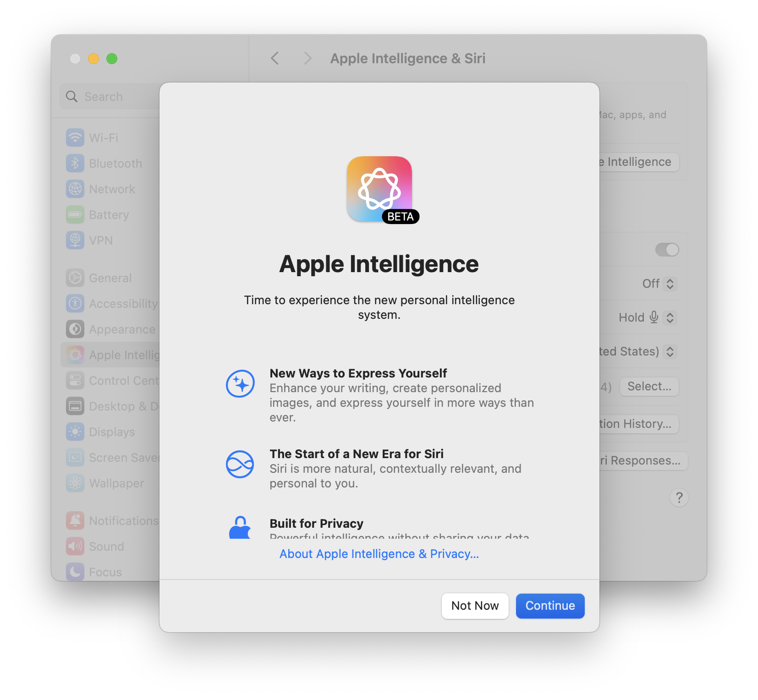Click the Apple Intelligence BETA app icon

(x=379, y=189)
